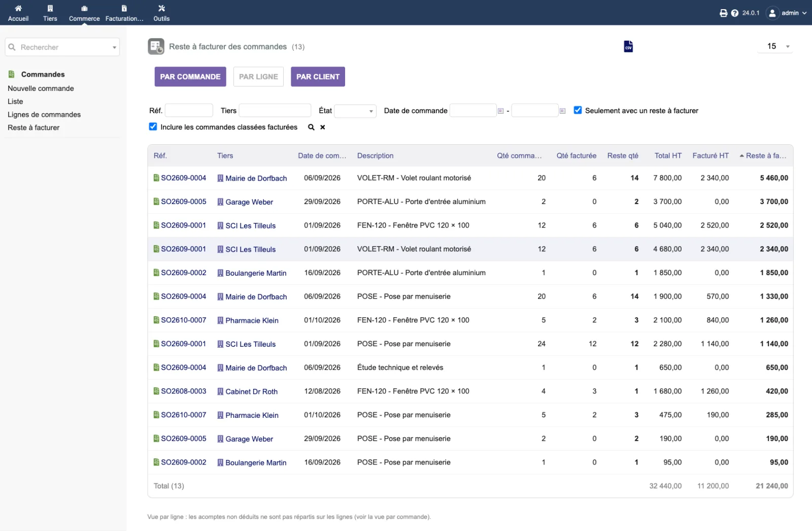812x531 pixels.
Task: Toggle Seulement avec un reste à facturer
Action: click(x=578, y=110)
